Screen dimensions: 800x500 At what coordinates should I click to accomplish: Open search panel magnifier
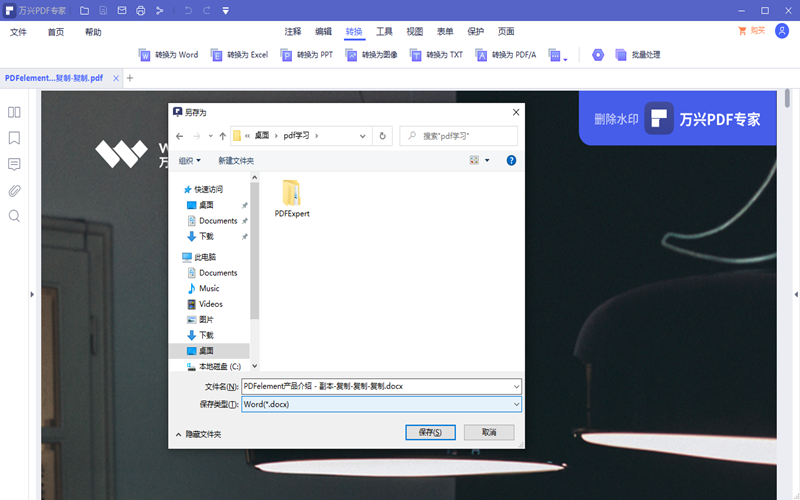pos(14,216)
